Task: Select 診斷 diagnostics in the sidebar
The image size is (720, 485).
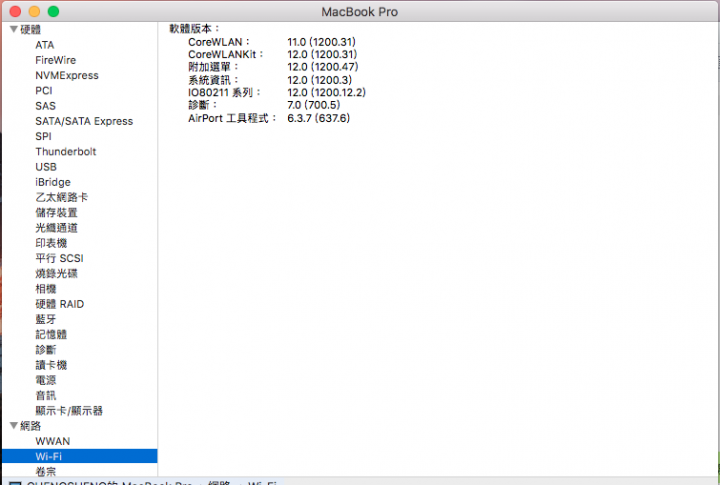Action: point(46,350)
